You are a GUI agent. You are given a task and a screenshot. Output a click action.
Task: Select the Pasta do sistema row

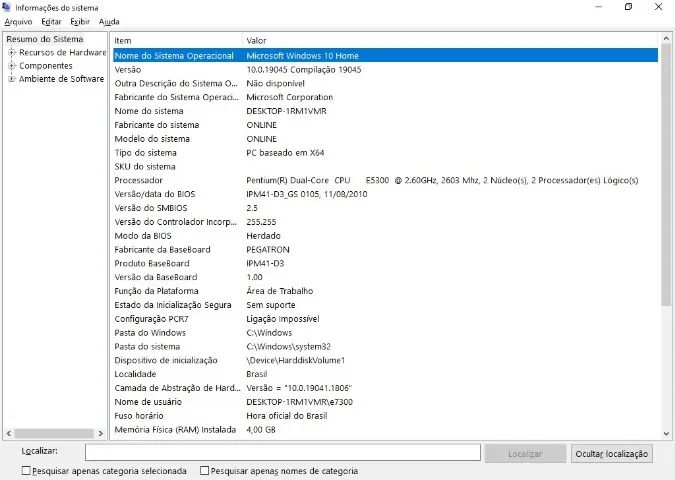(x=385, y=347)
